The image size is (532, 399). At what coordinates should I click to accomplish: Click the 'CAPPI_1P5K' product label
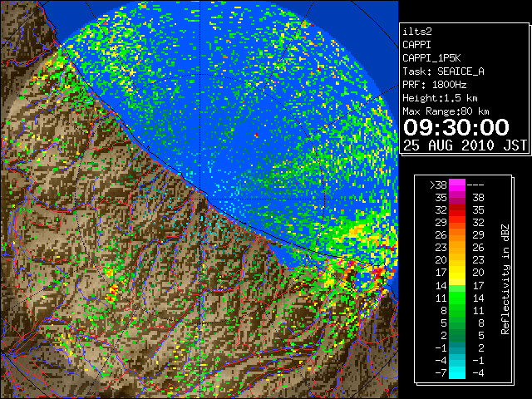(431, 58)
